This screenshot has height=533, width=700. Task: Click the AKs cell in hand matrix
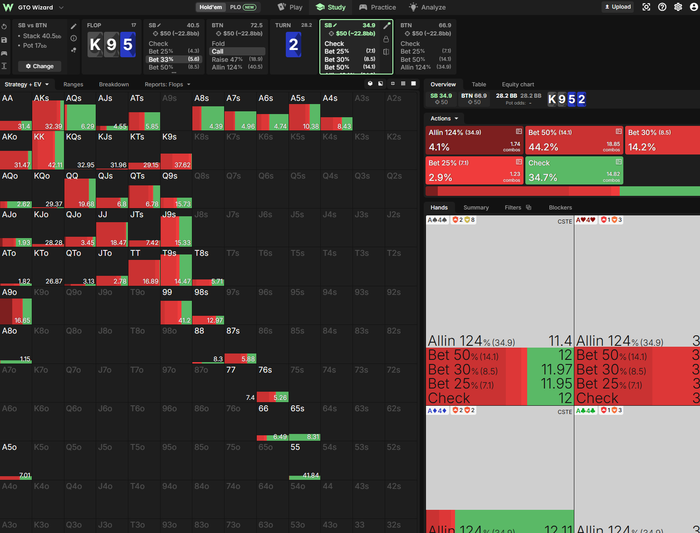[48, 112]
